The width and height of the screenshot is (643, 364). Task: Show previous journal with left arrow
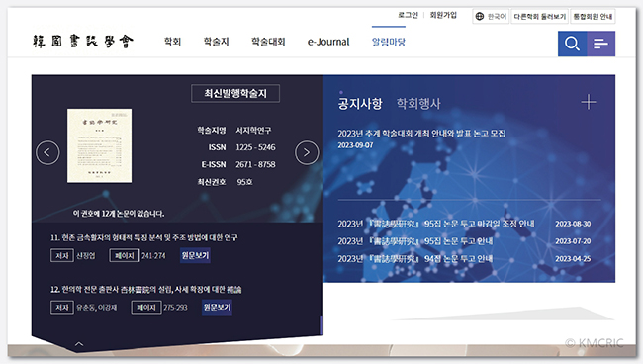[47, 153]
